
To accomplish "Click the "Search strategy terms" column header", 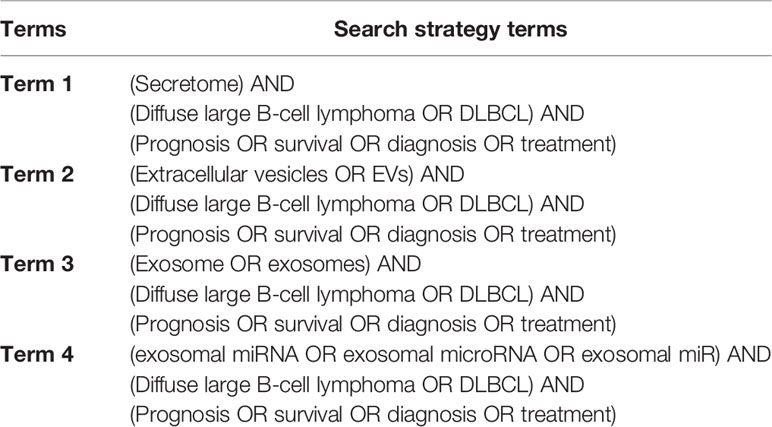I will click(x=450, y=29).
